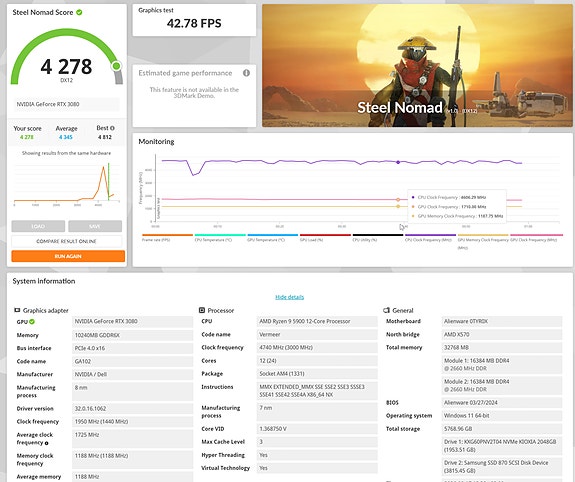Click the LOAD button
Image resolution: width=575 pixels, height=482 pixels.
tap(38, 226)
